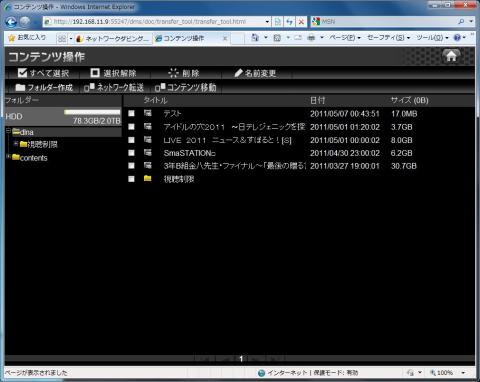Open the ページ(P) menu
Image resolution: width=480 pixels, height=382 pixels.
(x=345, y=38)
